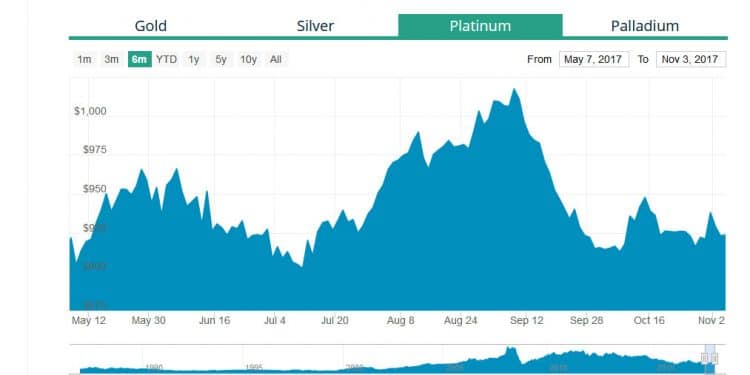
Task: Click the Oct 16 axis label
Action: pyautogui.click(x=649, y=320)
